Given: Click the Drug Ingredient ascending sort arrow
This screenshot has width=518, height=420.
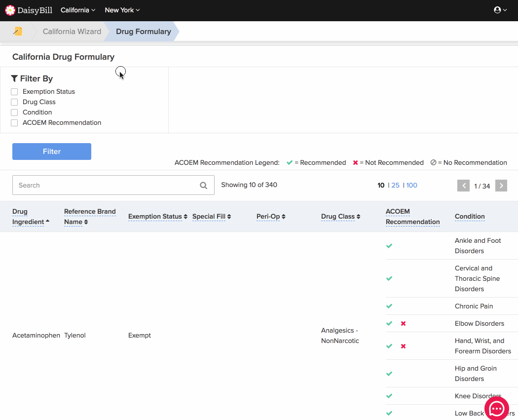Looking at the screenshot, I should coord(47,221).
